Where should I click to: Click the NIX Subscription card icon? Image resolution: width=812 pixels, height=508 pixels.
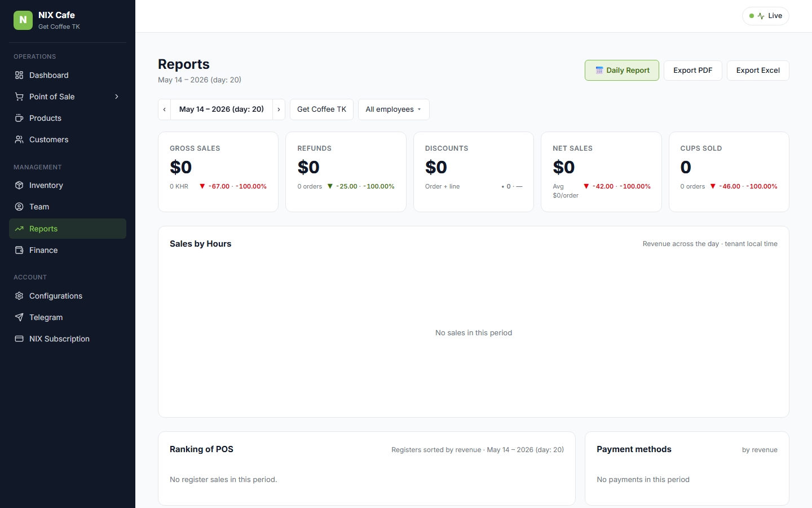[19, 339]
